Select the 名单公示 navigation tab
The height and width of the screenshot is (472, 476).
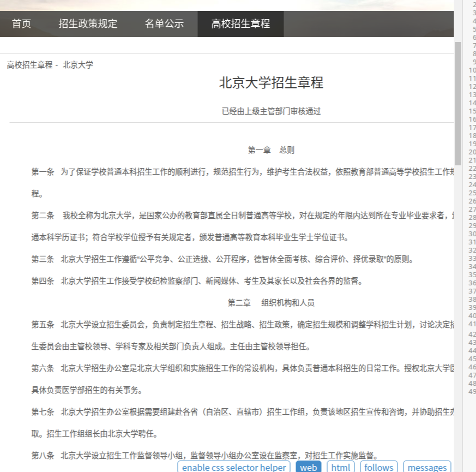164,24
